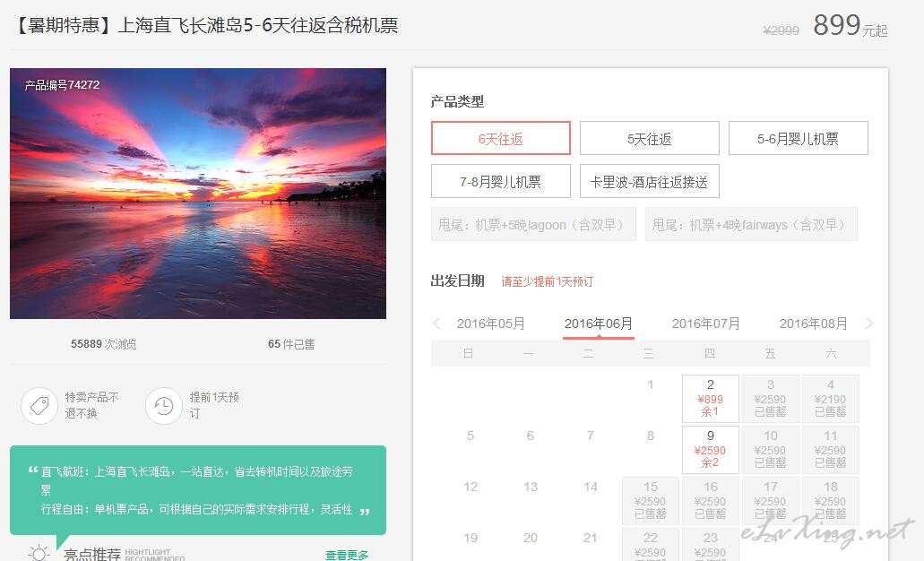Viewport: 924px width, 561px height.
Task: Click the June 22 date cell
Action: point(651,545)
